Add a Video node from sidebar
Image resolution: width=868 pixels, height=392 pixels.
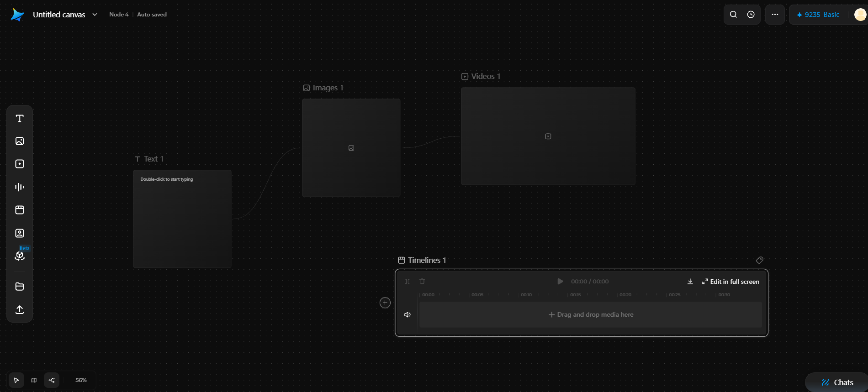(20, 164)
